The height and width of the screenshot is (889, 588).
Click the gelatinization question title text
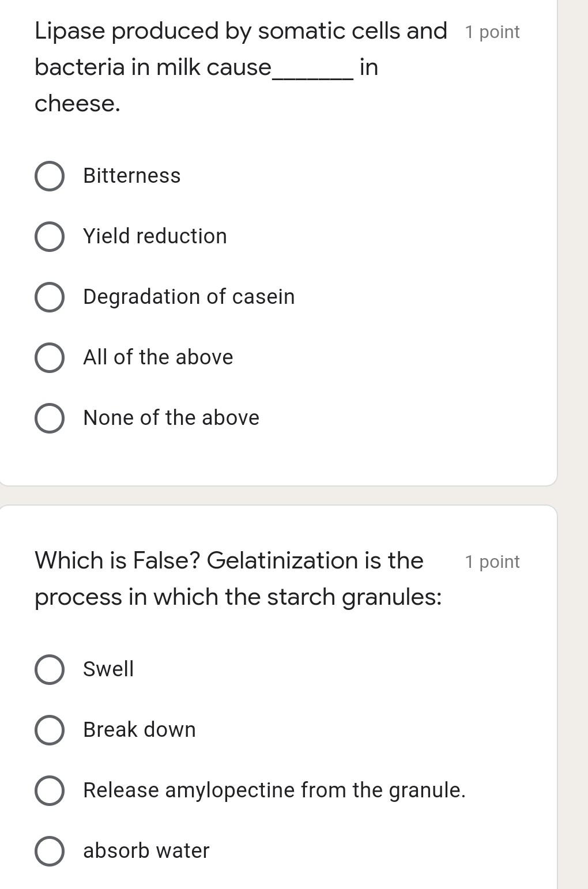(238, 578)
